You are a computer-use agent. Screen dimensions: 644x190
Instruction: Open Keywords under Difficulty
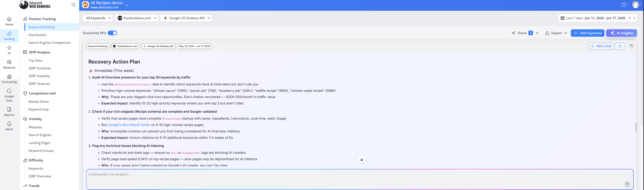[x=36, y=168]
